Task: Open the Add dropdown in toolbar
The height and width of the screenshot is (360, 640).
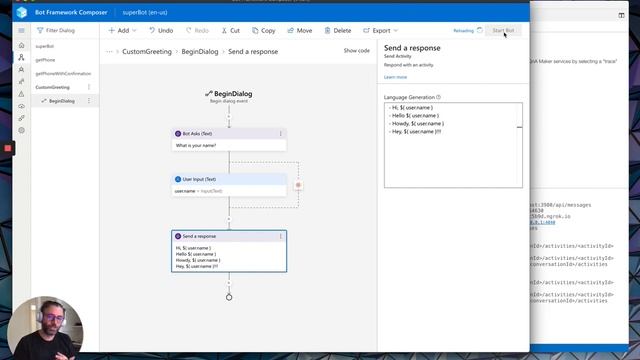Action: 122,31
